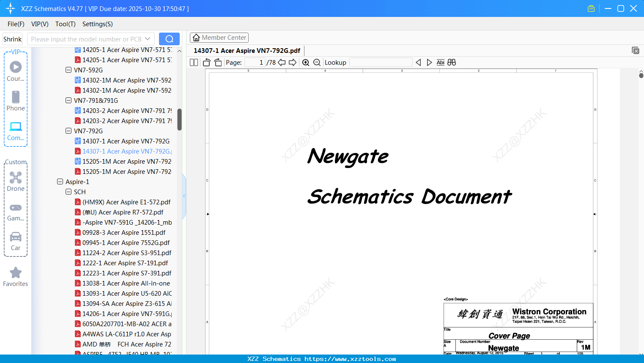Click the XZZ Schematics app logo

point(10,8)
